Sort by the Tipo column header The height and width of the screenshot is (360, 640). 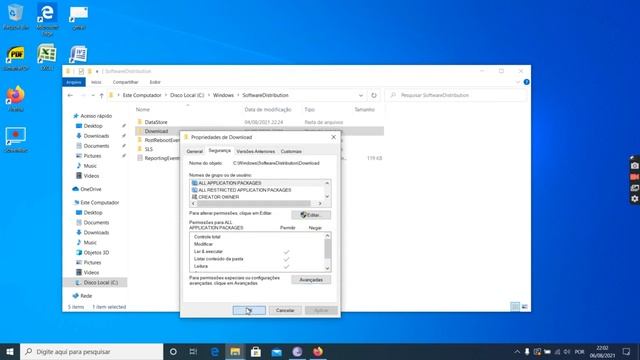point(309,109)
